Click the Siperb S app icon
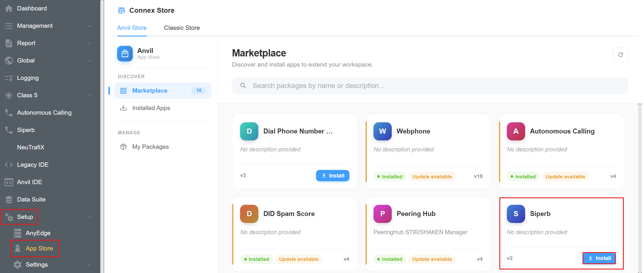Viewport: 644px width, 273px height. pos(516,214)
